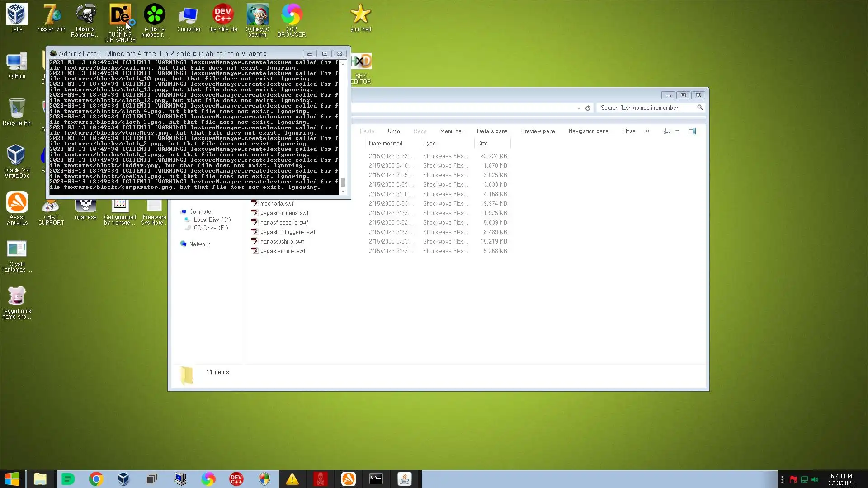Open the view options dropdown arrow
868x488 pixels.
pos(677,131)
